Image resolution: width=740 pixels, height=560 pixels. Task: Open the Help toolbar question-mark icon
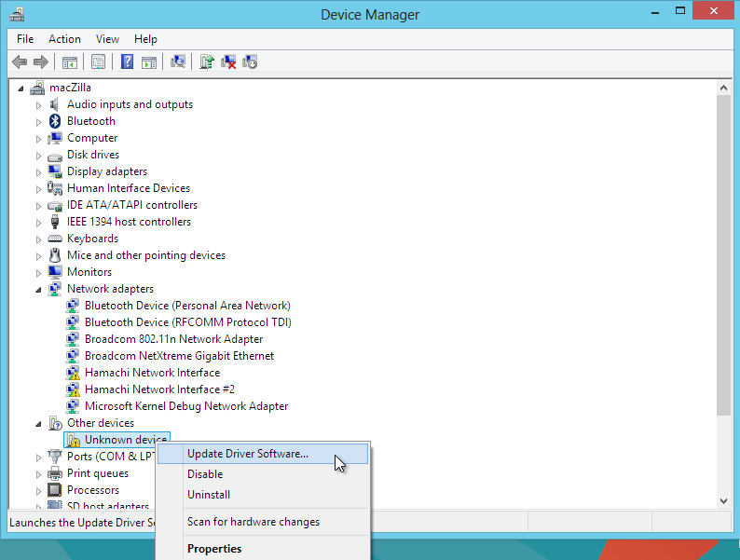pos(127,61)
